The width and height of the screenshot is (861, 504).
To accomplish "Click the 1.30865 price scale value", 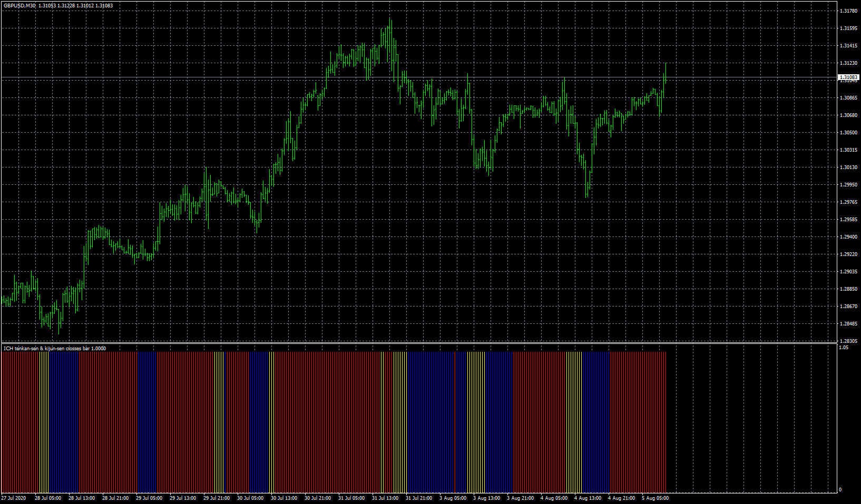I will [x=847, y=98].
